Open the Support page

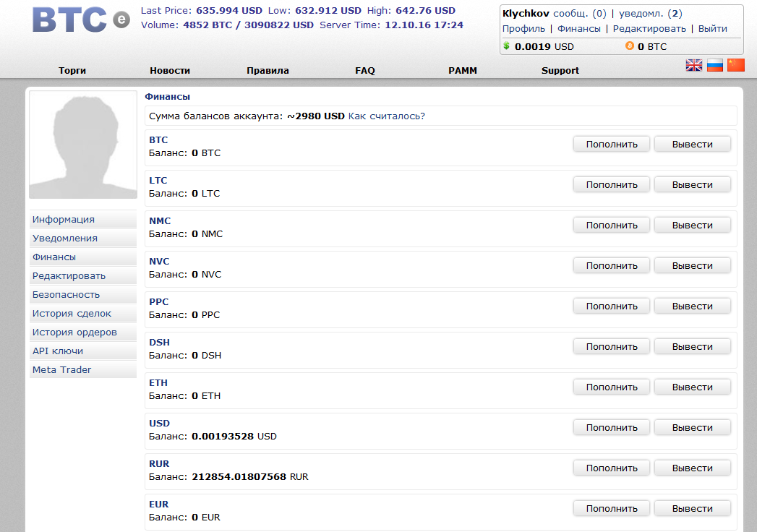pyautogui.click(x=560, y=71)
